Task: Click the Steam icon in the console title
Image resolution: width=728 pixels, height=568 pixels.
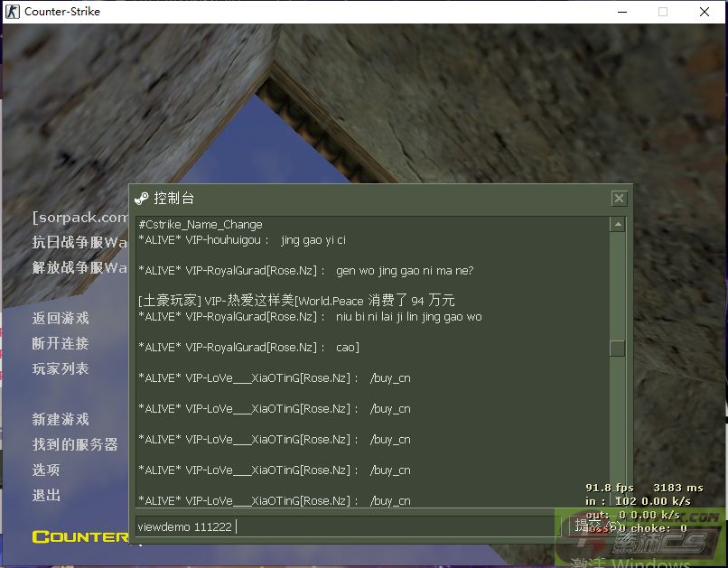Action: [x=141, y=199]
